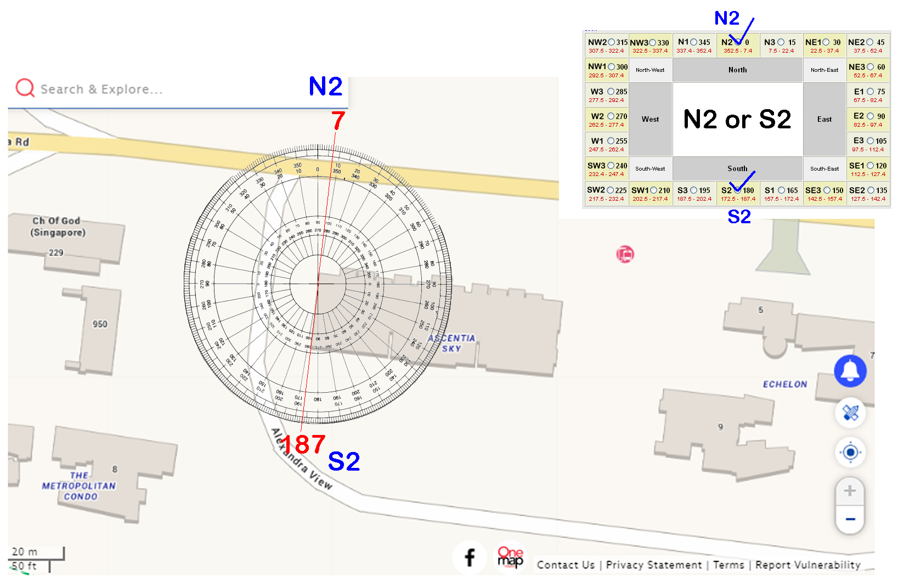Open the blue notification bell
Image resolution: width=904 pixels, height=588 pixels.
click(x=850, y=371)
